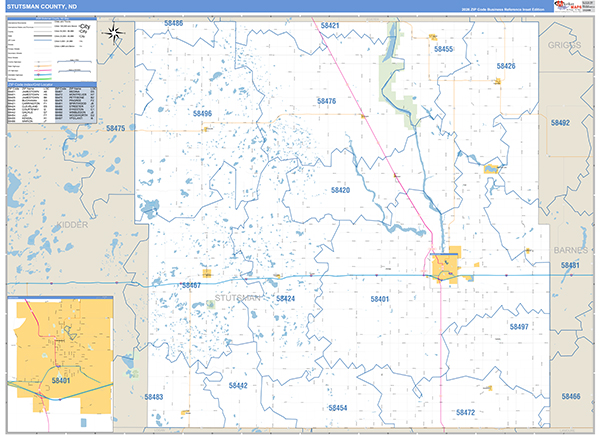Image resolution: width=600 pixels, height=435 pixels.
Task: Click the MarketMaps logo in the header
Action: point(568,7)
